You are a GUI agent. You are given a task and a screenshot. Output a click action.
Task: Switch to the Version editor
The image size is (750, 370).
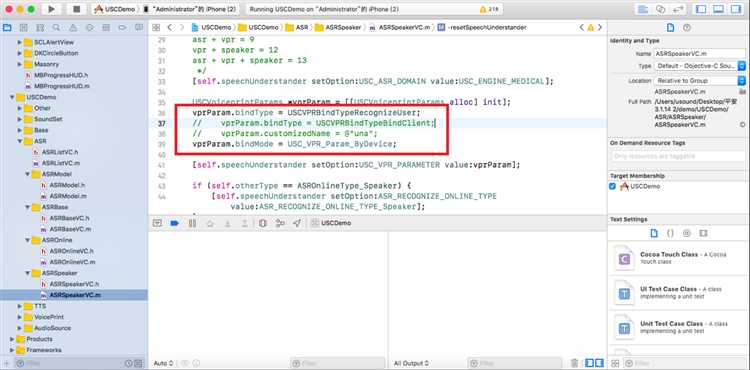[678, 9]
